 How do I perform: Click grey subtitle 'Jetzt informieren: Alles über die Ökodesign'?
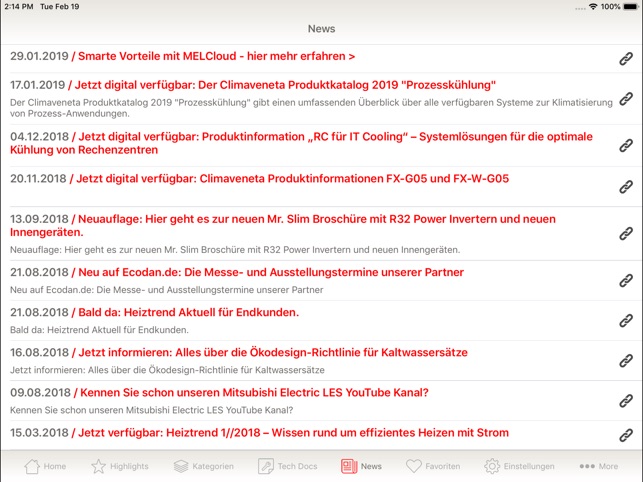point(167,370)
